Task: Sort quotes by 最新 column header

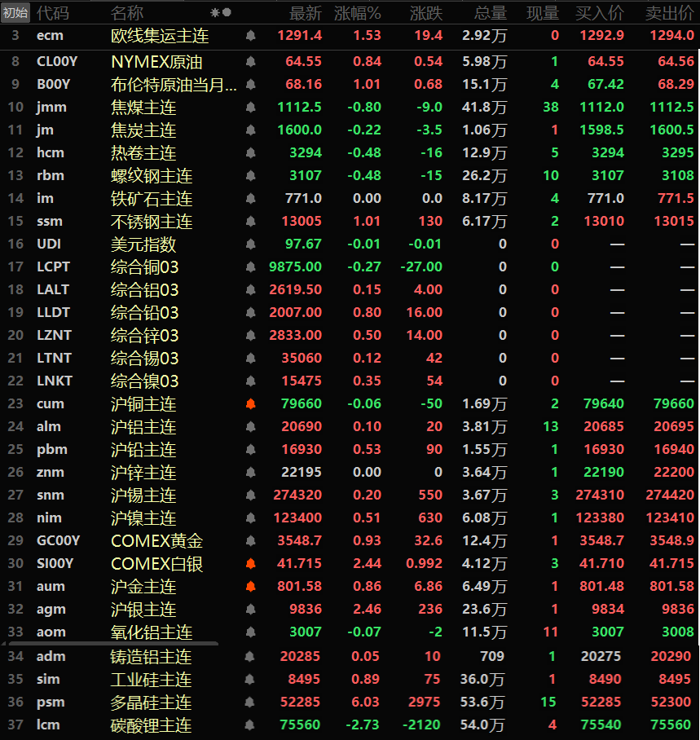Action: 306,13
